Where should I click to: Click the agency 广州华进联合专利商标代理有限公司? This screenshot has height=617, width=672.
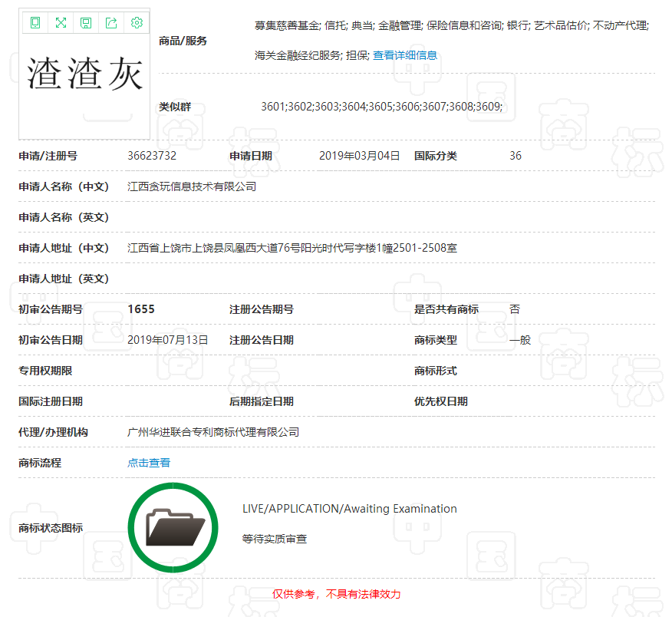click(213, 431)
